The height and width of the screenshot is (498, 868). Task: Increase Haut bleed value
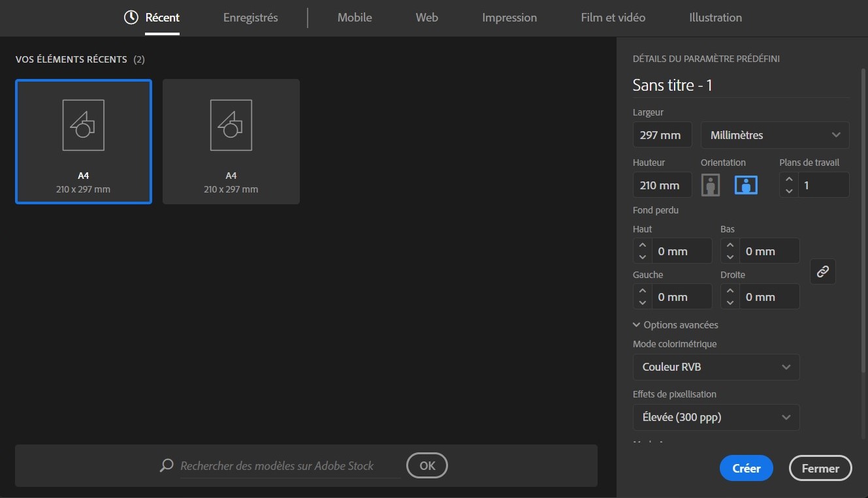click(x=643, y=245)
